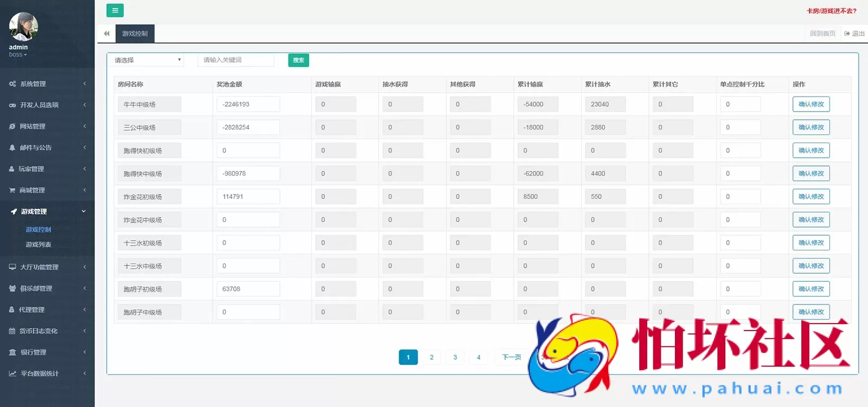Focus the 请输入关键词 keyword input field

click(x=236, y=60)
